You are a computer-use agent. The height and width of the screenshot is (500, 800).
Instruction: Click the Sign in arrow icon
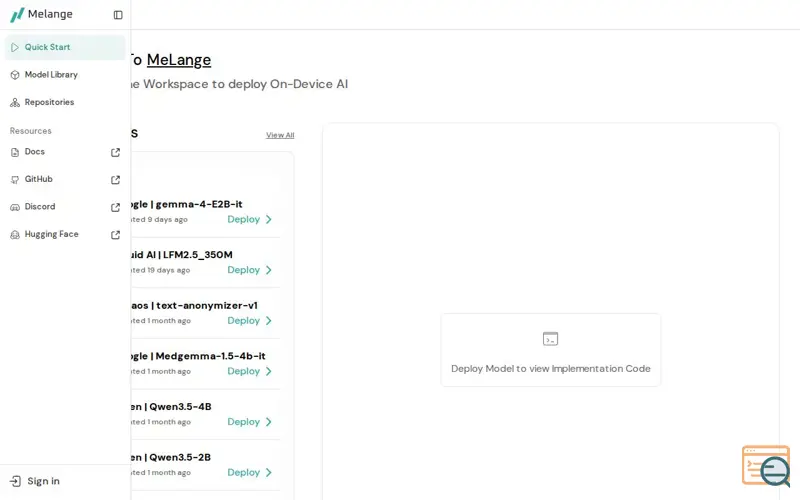click(x=16, y=481)
